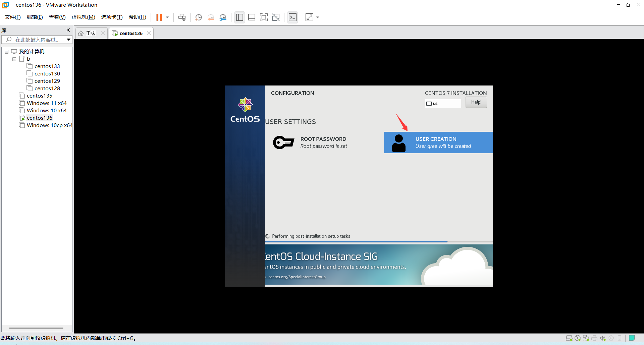The image size is (644, 345).
Task: Click the installation progress bar
Action: [x=379, y=241]
